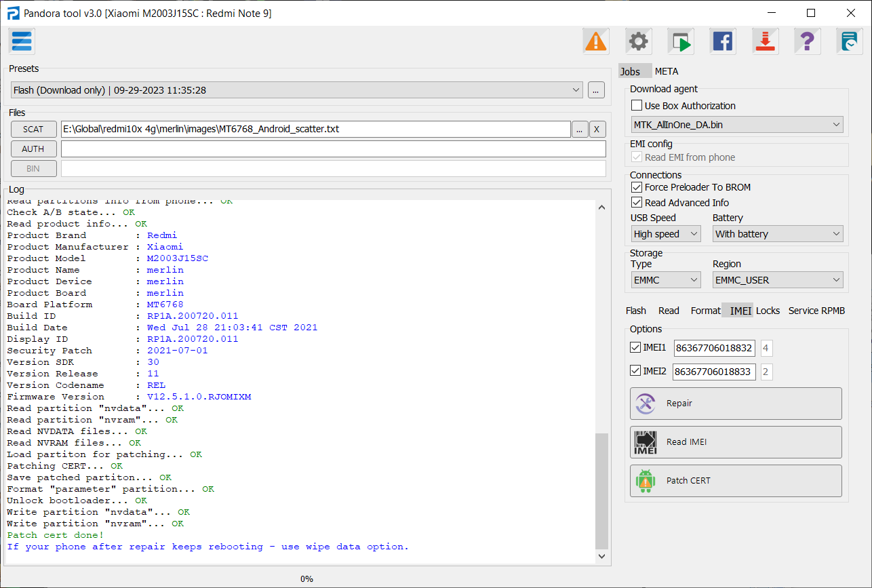Open the Storage Type EMMC dropdown

(x=666, y=280)
